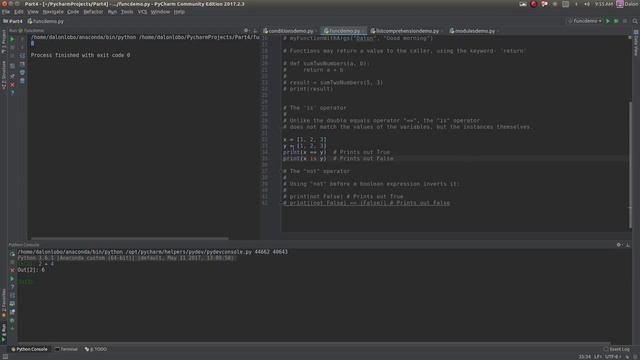Click funcdemo.py in the navigation breadcrumb
Viewport: 640px width, 360px height.
point(46,21)
